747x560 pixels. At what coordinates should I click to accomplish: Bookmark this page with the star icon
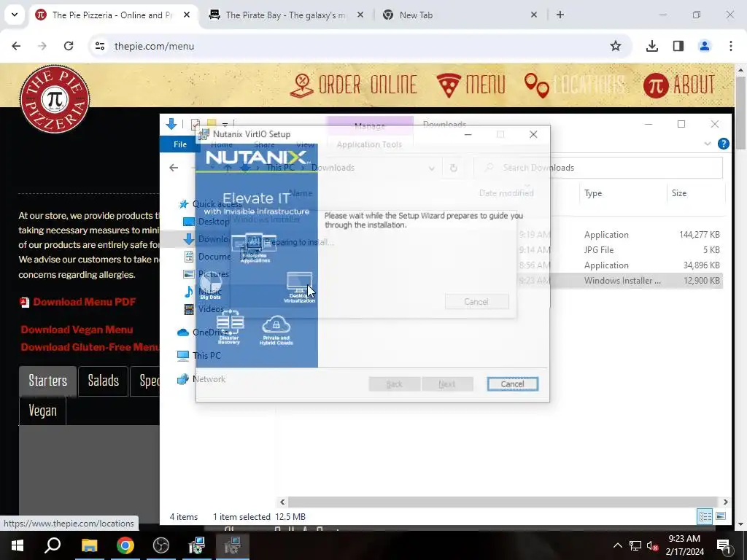point(616,46)
